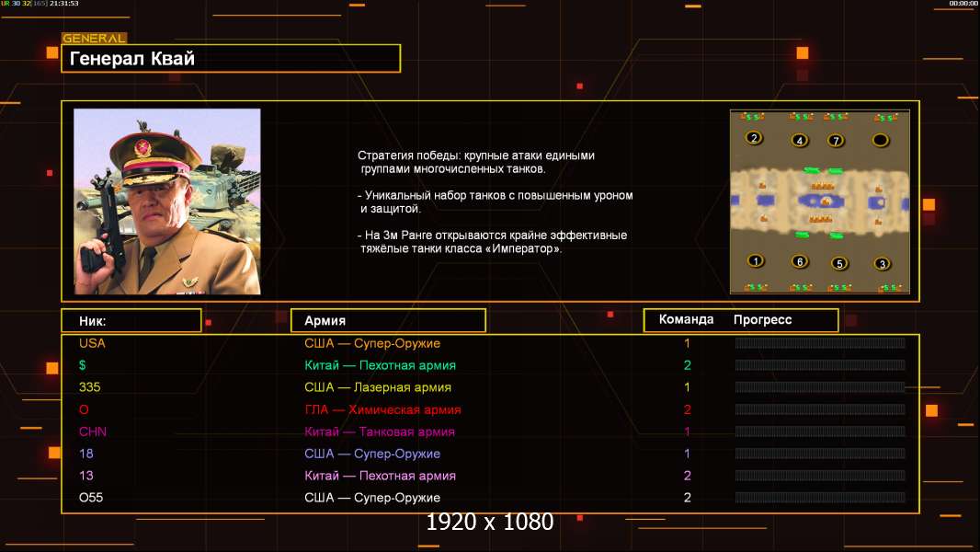Select the nickname 335
This screenshot has height=552, width=980.
(89, 387)
